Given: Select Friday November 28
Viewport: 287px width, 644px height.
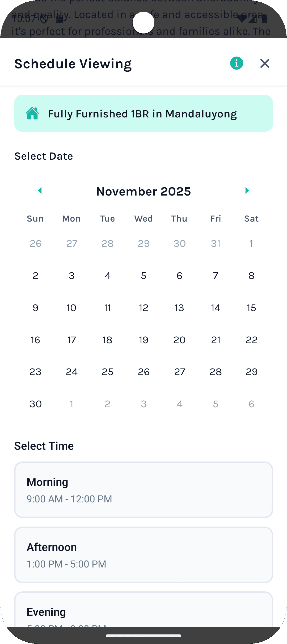Looking at the screenshot, I should point(216,372).
